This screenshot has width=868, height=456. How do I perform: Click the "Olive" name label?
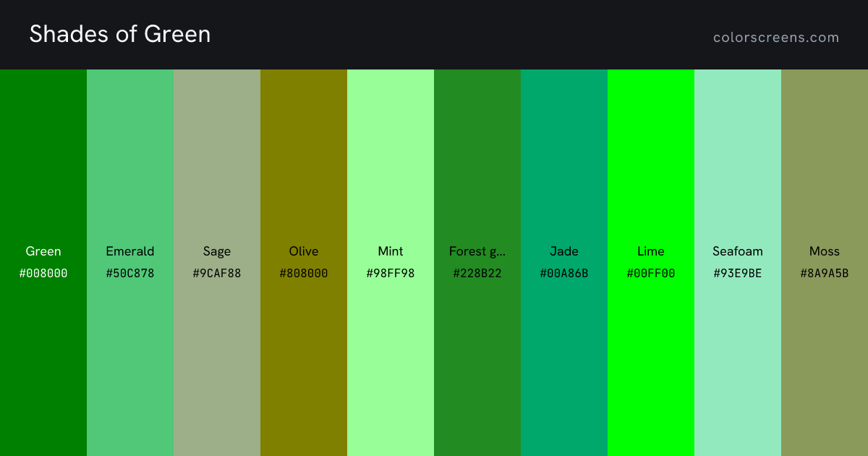[x=304, y=251]
